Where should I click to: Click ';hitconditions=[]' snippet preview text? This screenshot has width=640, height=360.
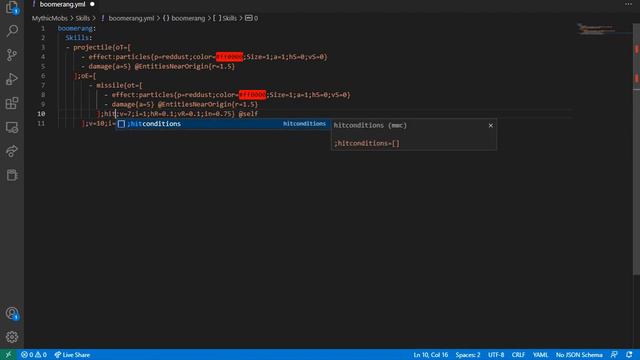point(367,143)
